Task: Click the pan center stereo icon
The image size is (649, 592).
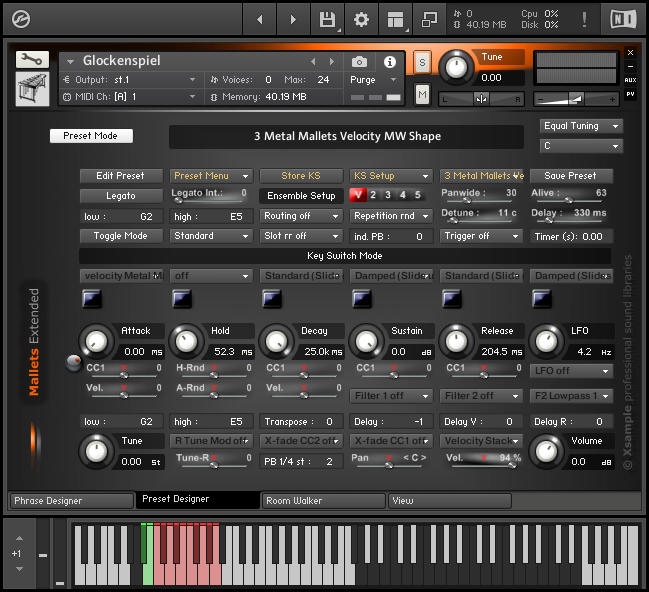Action: tap(481, 99)
